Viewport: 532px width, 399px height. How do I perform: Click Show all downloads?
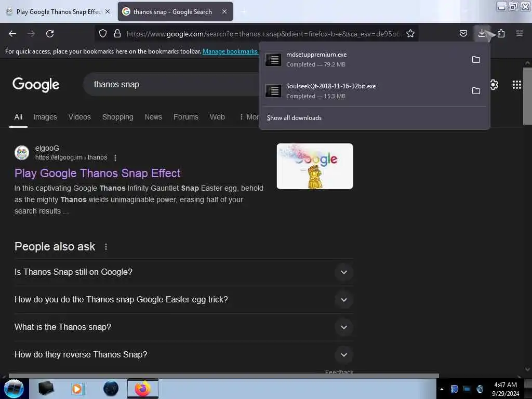pos(294,118)
